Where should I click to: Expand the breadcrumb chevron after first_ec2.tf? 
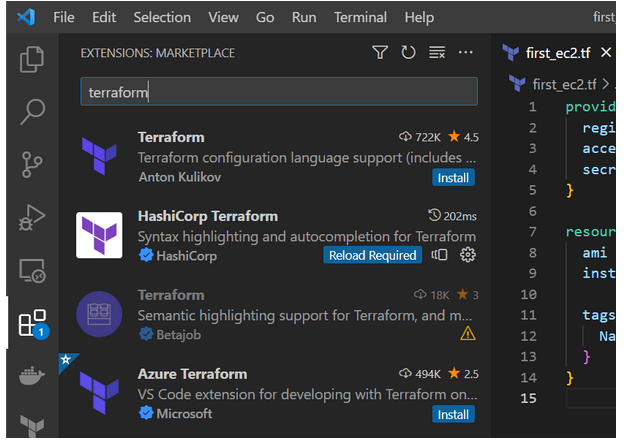click(606, 84)
